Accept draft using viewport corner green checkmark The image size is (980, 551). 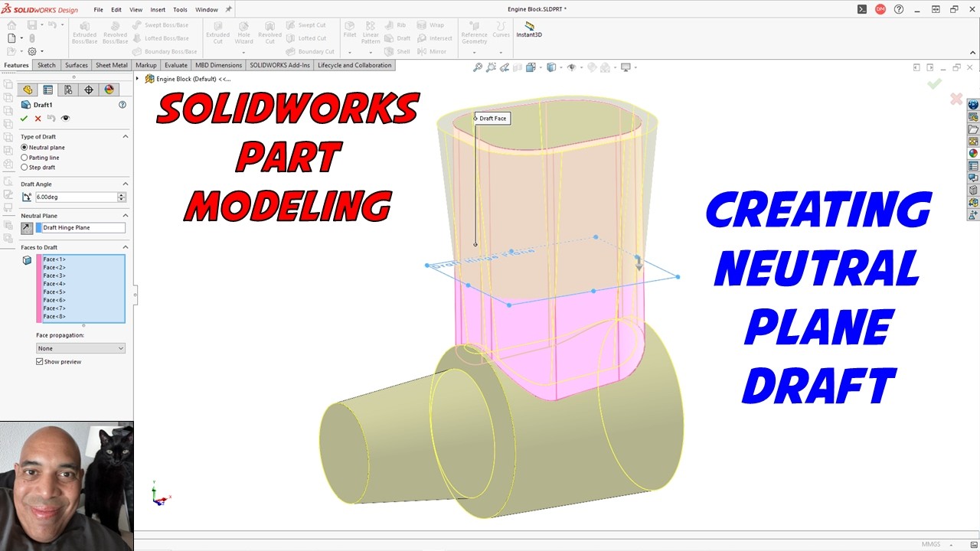tap(934, 84)
